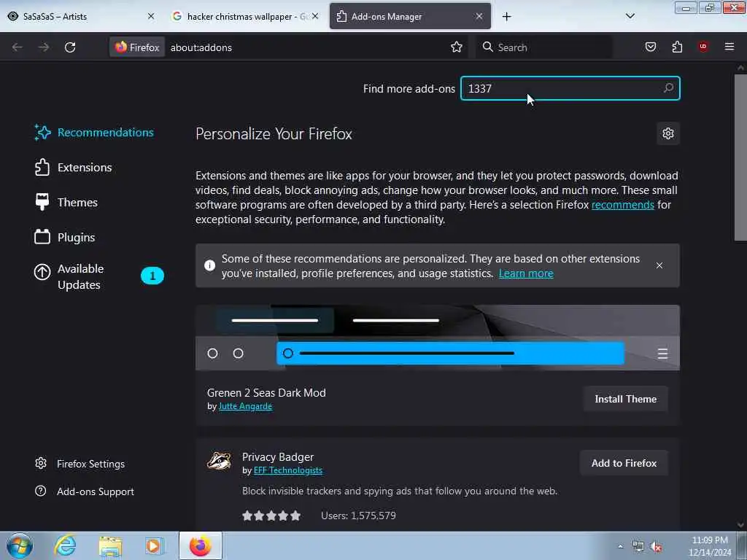Open the Firefox hamburger application menu

point(729,47)
